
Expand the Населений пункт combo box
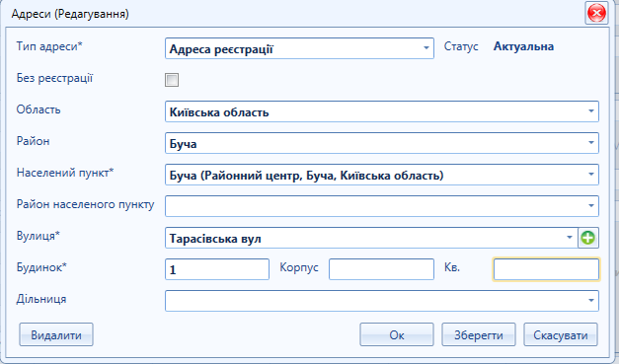point(591,175)
